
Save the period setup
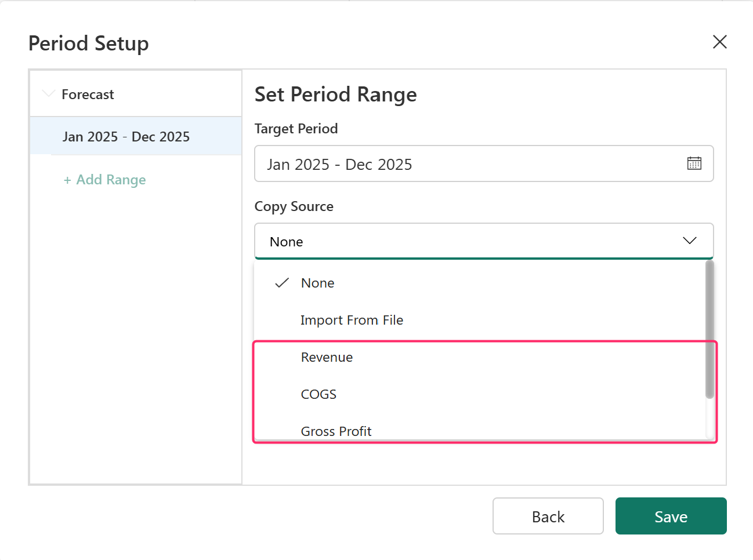click(671, 516)
